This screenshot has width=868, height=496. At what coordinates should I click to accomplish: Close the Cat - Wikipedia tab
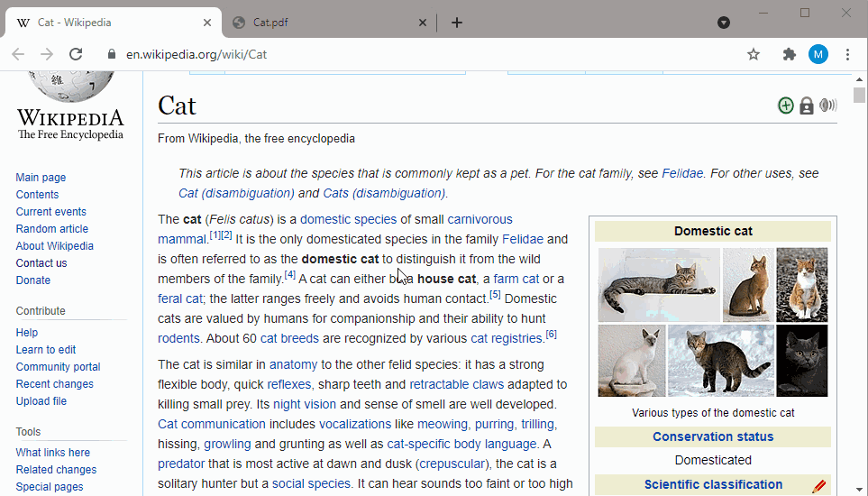click(x=207, y=23)
